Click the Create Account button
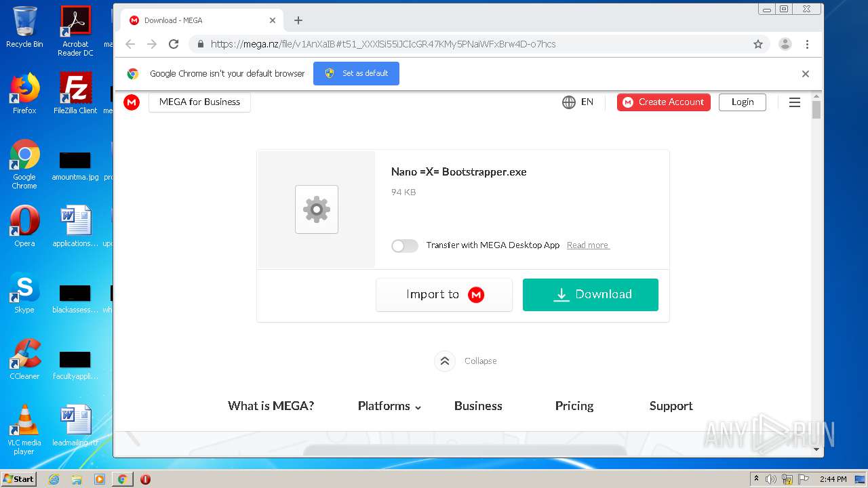 click(x=664, y=102)
